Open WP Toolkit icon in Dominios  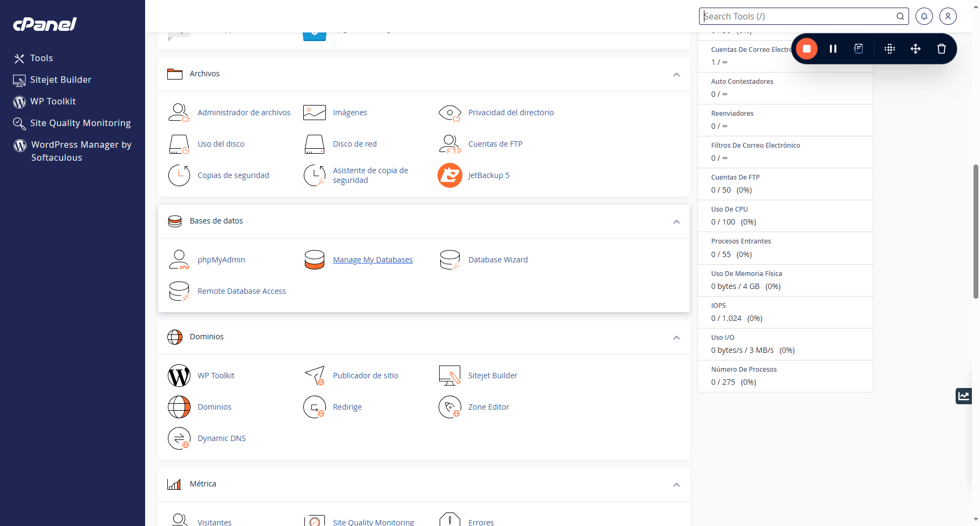[179, 376]
